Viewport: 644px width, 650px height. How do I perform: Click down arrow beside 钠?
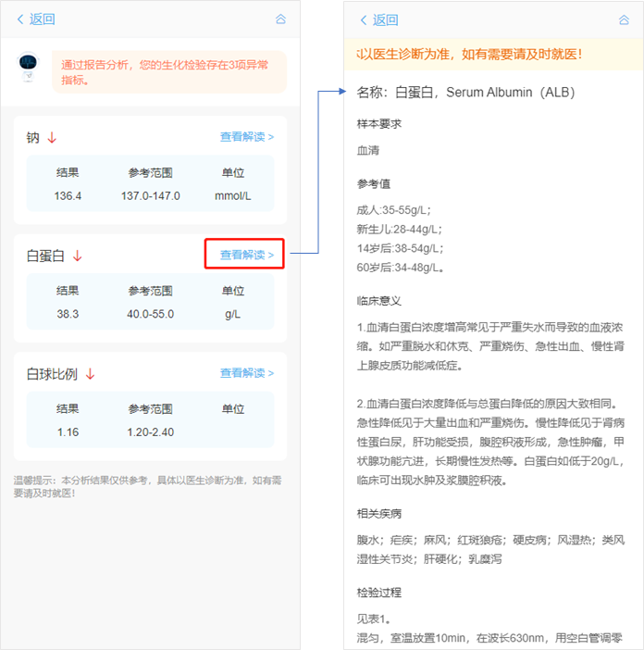[x=52, y=137]
